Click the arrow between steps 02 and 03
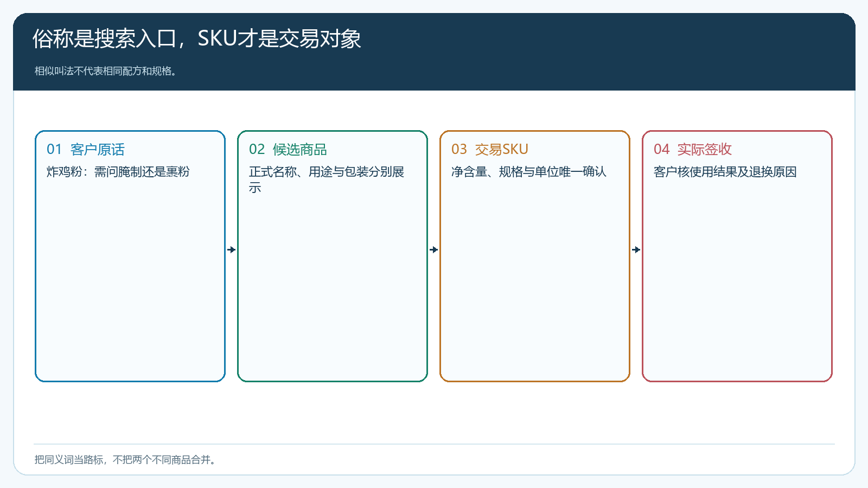The image size is (868, 488). click(434, 249)
